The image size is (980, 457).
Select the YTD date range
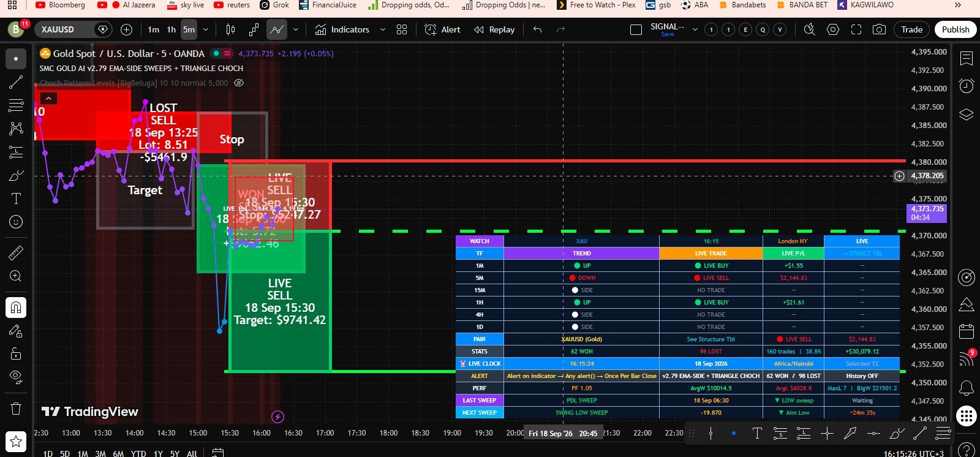coord(138,453)
